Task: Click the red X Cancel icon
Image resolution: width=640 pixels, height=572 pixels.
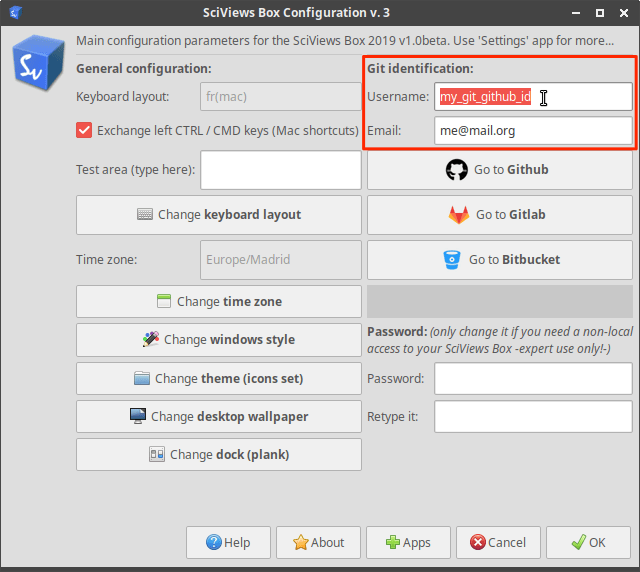Action: pos(478,542)
